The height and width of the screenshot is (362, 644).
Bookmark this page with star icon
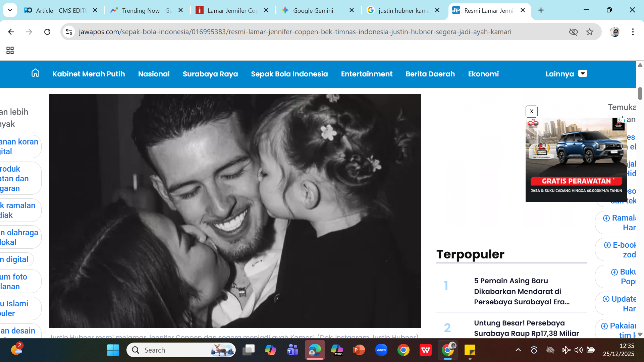(x=590, y=32)
